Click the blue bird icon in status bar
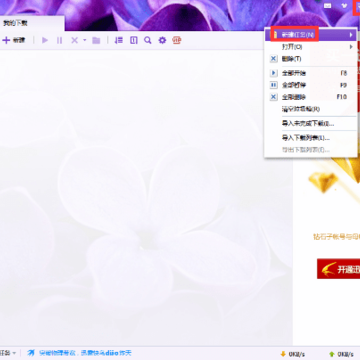This screenshot has height=360, width=360. (x=31, y=353)
